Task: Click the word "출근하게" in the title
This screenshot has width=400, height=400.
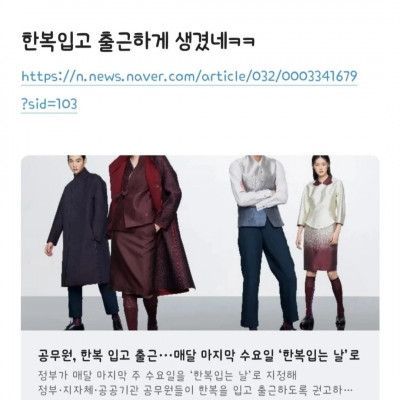Action: click(x=132, y=41)
